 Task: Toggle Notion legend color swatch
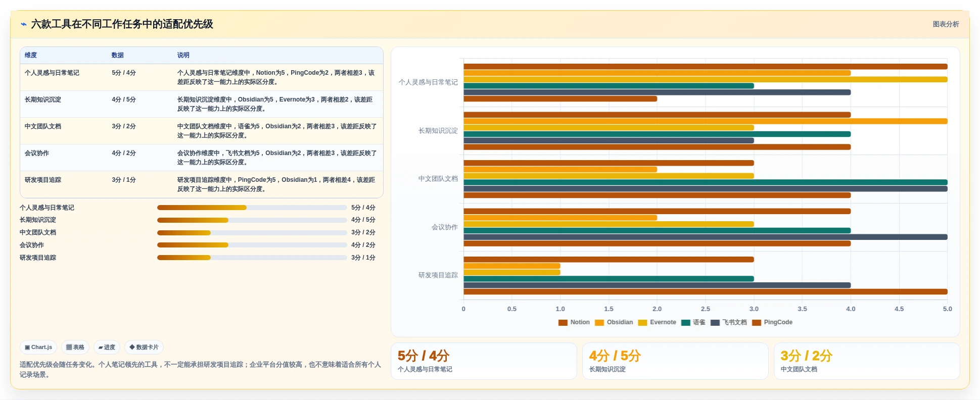tap(563, 323)
